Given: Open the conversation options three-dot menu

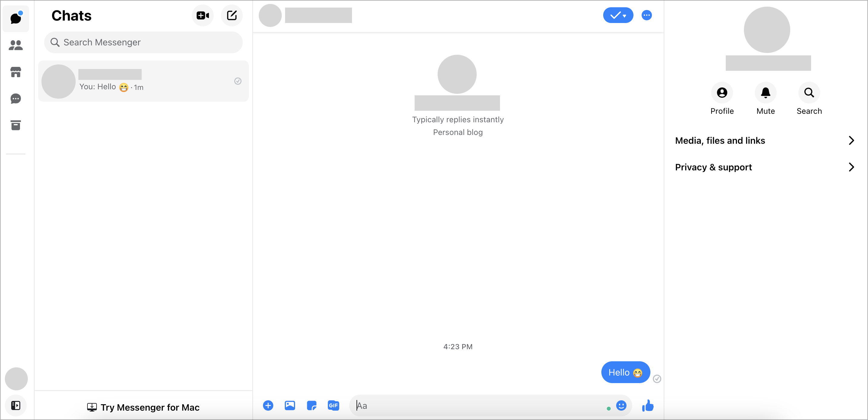Looking at the screenshot, I should tap(647, 15).
